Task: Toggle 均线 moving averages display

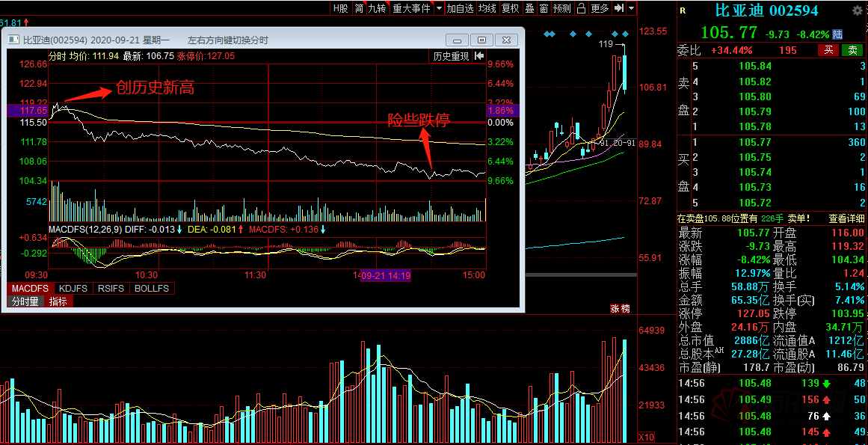Action: click(487, 8)
